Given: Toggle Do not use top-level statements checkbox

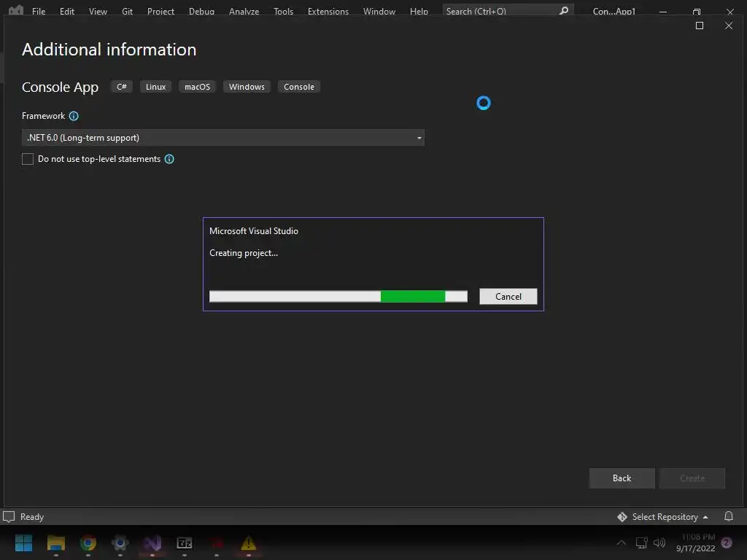Looking at the screenshot, I should coord(28,159).
